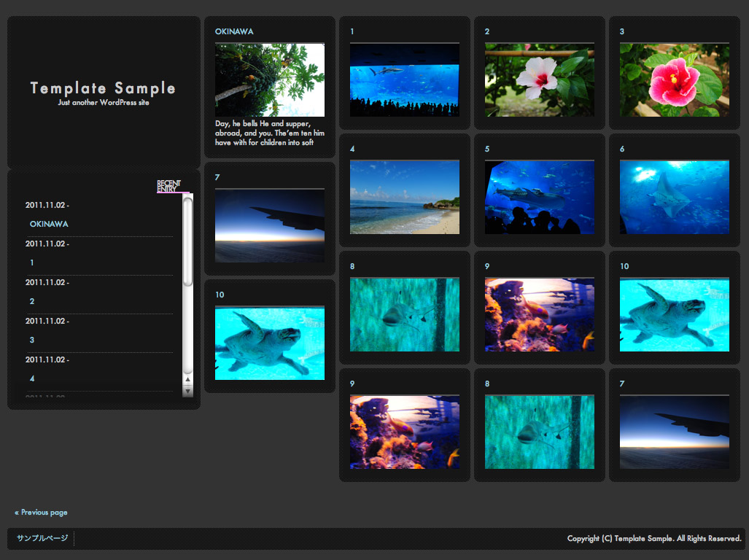The image size is (749, 560).
Task: Open the white hibiscus flower thumbnail
Action: (539, 79)
